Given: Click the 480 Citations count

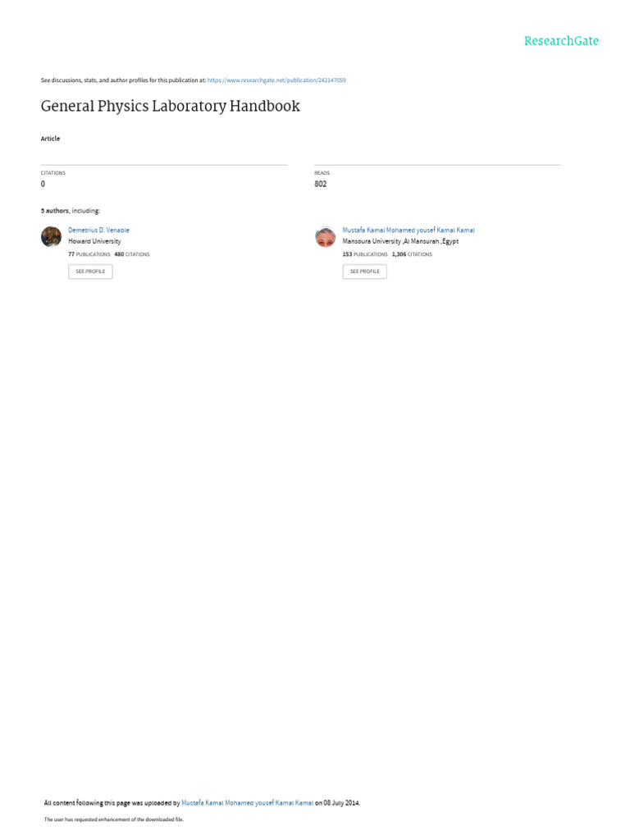Looking at the screenshot, I should click(132, 254).
